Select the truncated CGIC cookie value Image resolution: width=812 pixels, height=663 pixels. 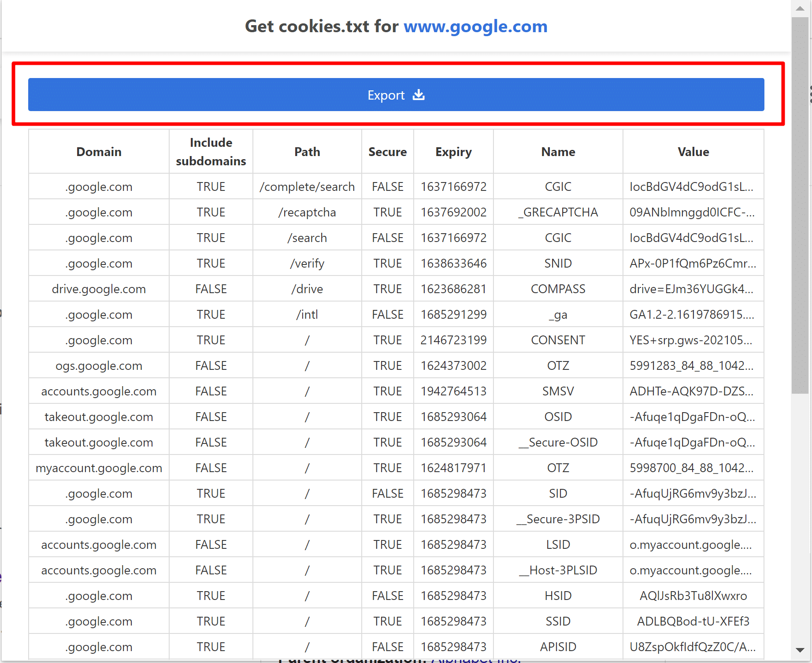(x=693, y=186)
